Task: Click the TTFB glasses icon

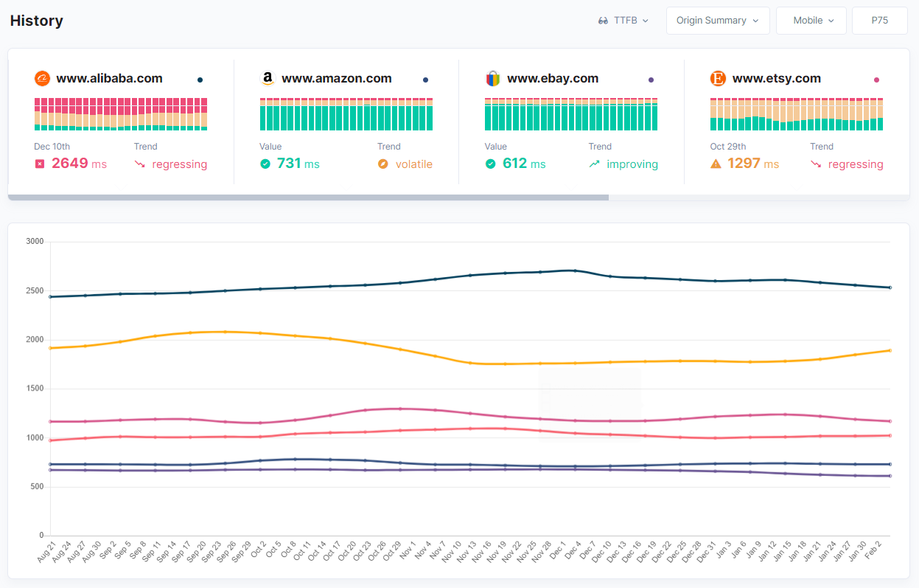Action: 603,21
